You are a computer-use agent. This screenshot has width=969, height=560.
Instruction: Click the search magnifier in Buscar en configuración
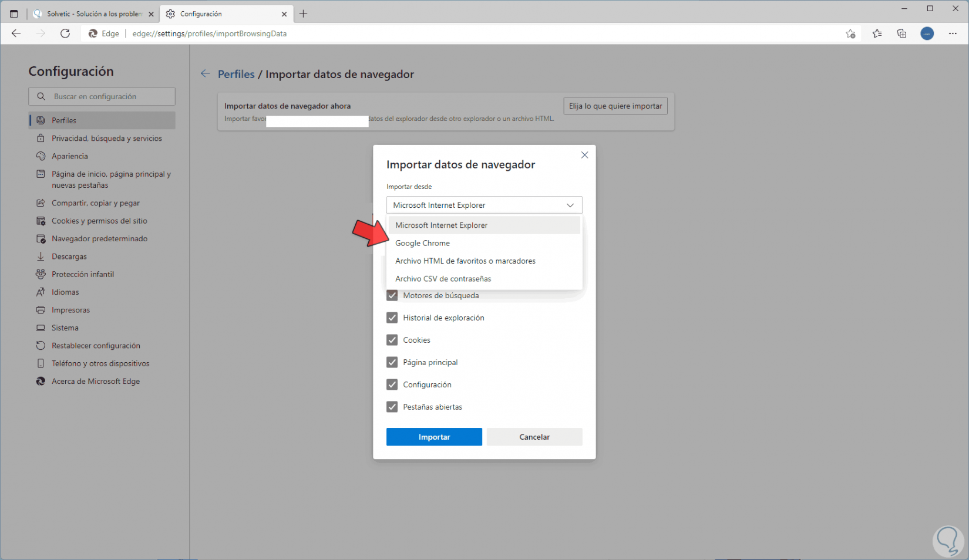click(41, 96)
